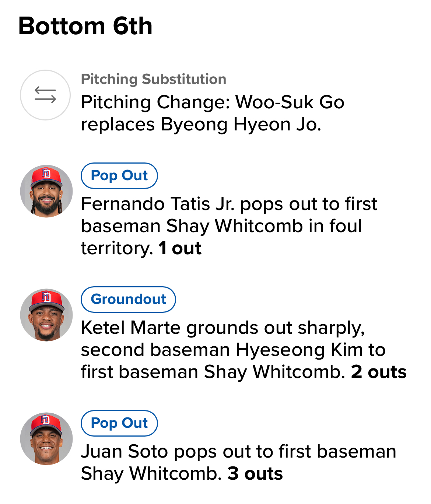
Task: Click the Ketel Marte name text
Action: pos(130,328)
